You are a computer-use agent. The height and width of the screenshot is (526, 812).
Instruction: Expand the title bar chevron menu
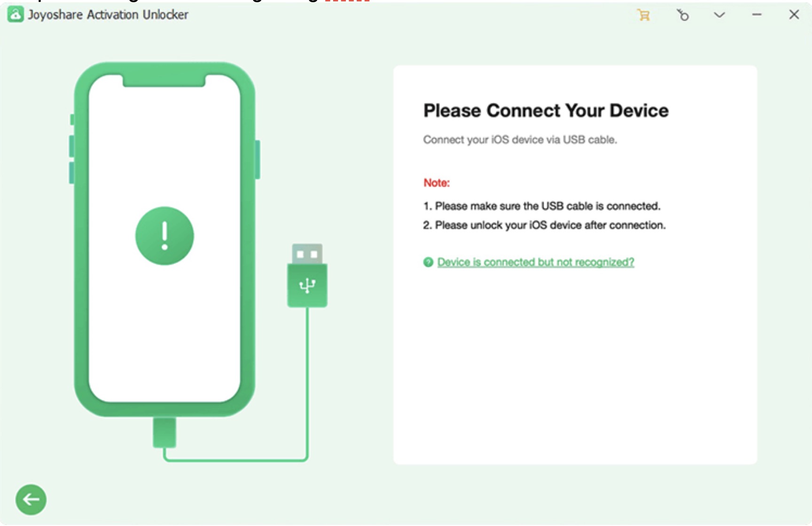[719, 15]
